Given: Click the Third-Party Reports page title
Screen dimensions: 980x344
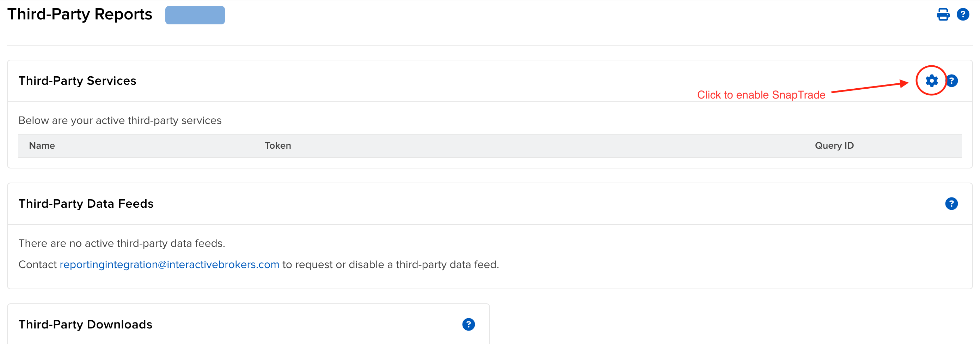Looking at the screenshot, I should [x=80, y=14].
